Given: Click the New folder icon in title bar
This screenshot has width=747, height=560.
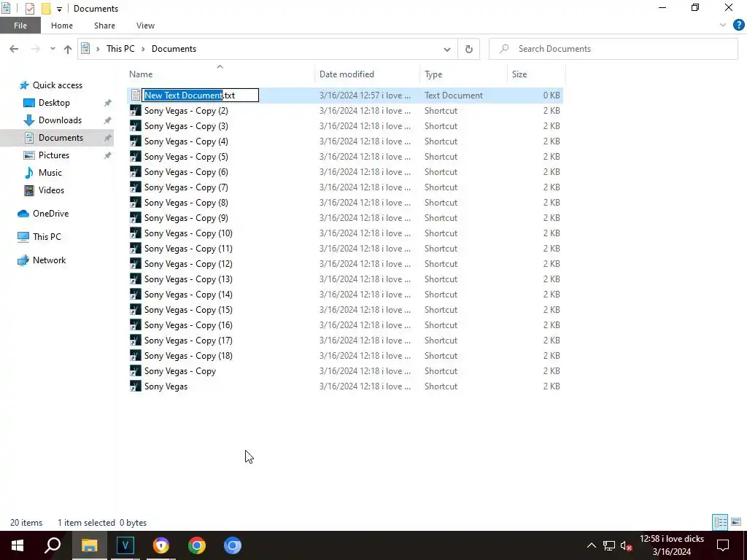Looking at the screenshot, I should [x=46, y=8].
